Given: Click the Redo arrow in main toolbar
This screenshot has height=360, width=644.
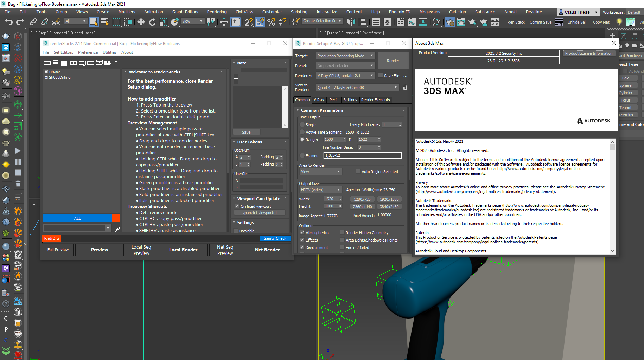Looking at the screenshot, I should tap(20, 22).
